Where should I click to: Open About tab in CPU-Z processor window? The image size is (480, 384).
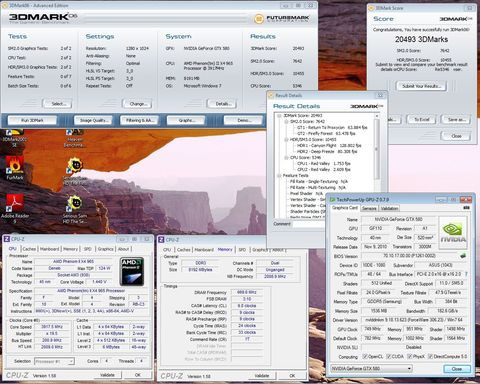123,249
